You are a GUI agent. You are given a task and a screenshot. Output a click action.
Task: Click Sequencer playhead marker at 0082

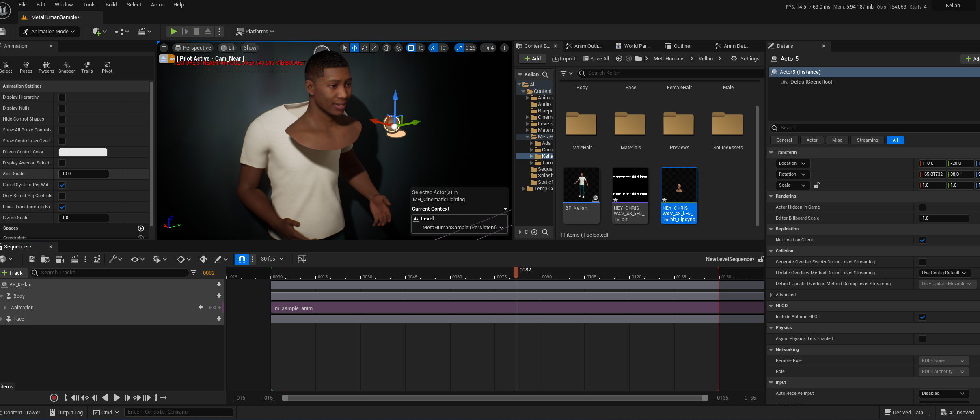(516, 272)
